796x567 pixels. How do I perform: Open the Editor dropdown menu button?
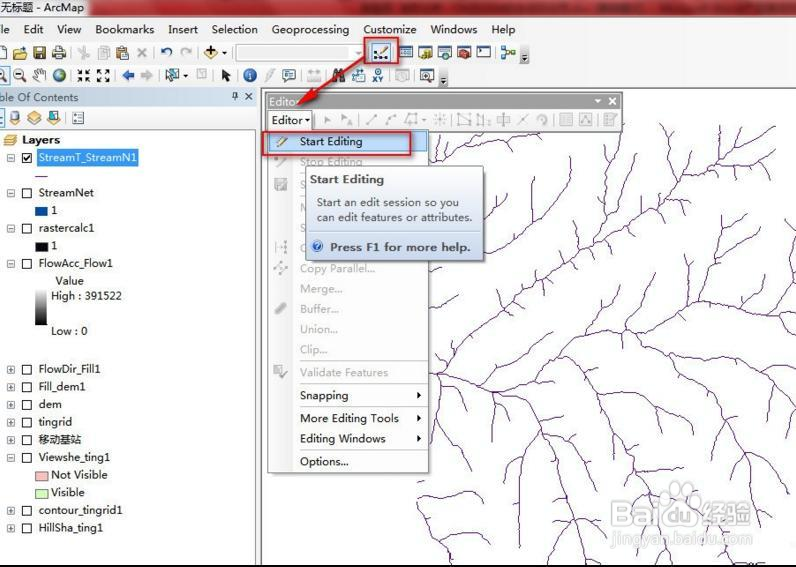coord(290,120)
